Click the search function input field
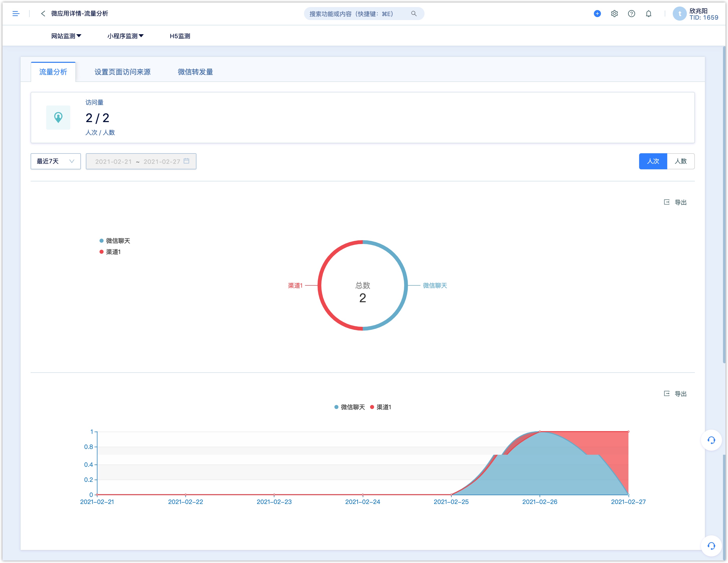 [364, 14]
